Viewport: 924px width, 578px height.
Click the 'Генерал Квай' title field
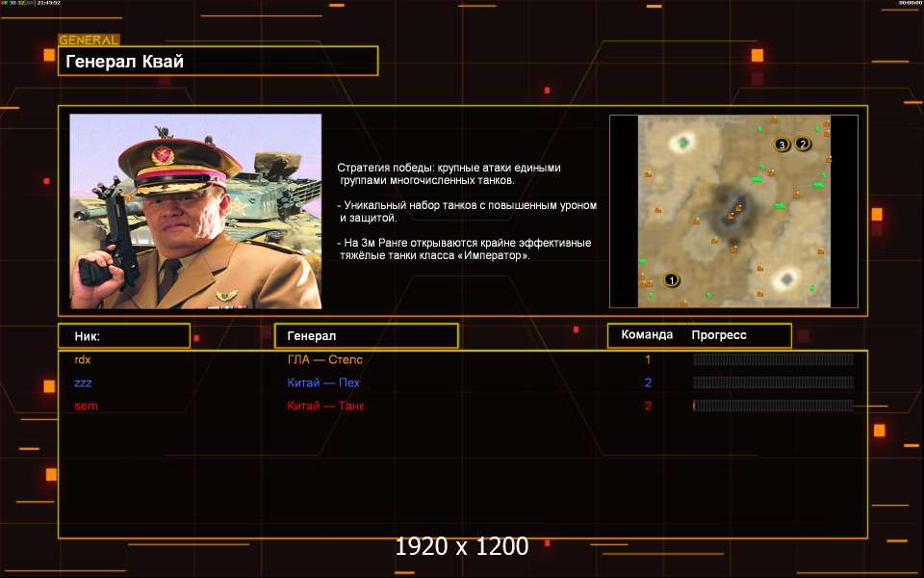218,62
